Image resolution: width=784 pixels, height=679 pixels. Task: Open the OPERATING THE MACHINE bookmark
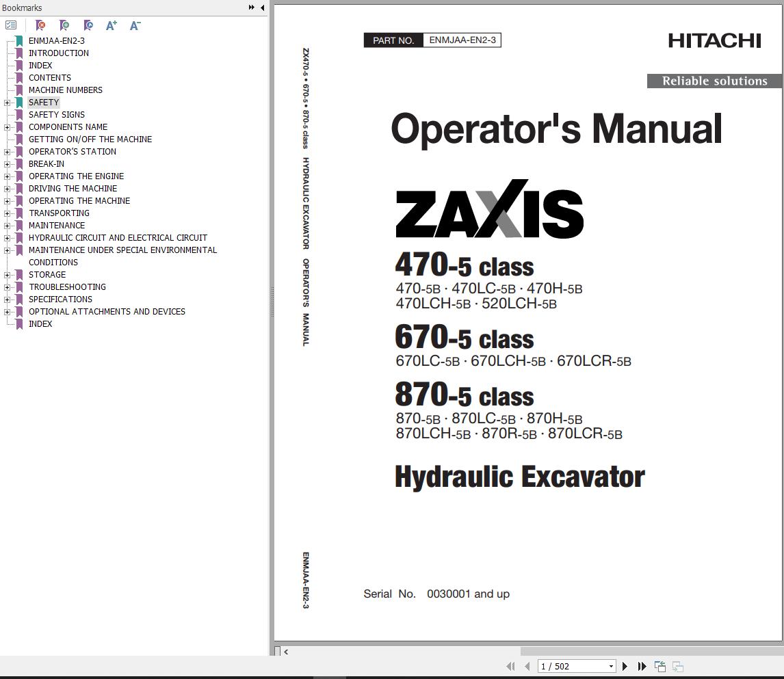point(79,201)
